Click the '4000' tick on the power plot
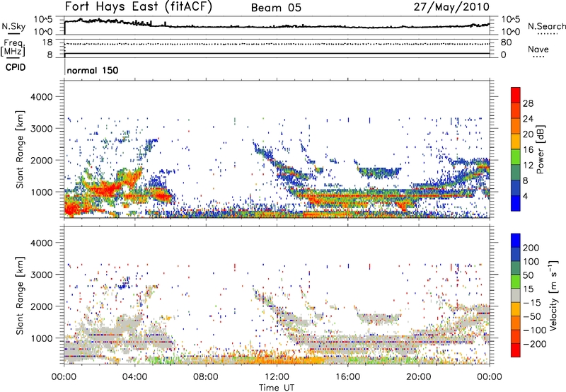Viewport: 566px width, 392px height. [41, 97]
